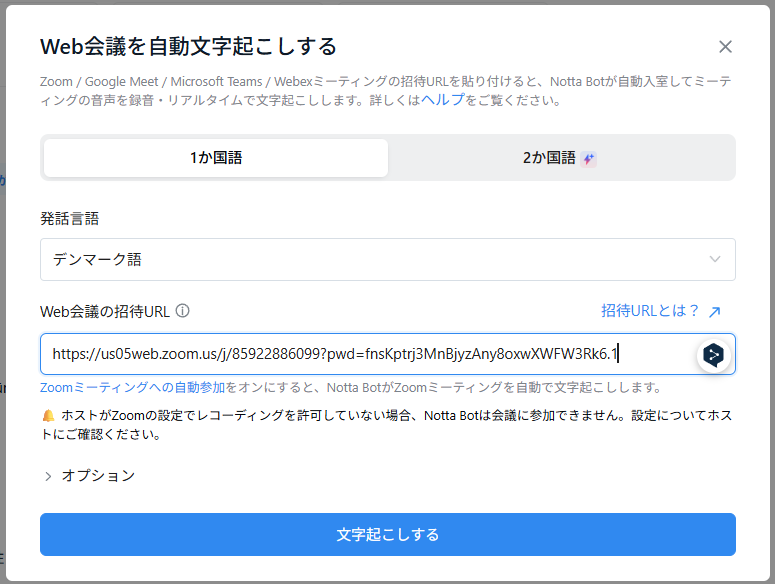Click the sparkle icon next to 2か国語

point(589,158)
